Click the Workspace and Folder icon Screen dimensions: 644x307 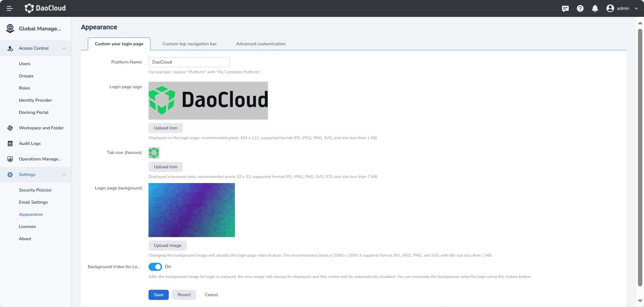[10, 128]
